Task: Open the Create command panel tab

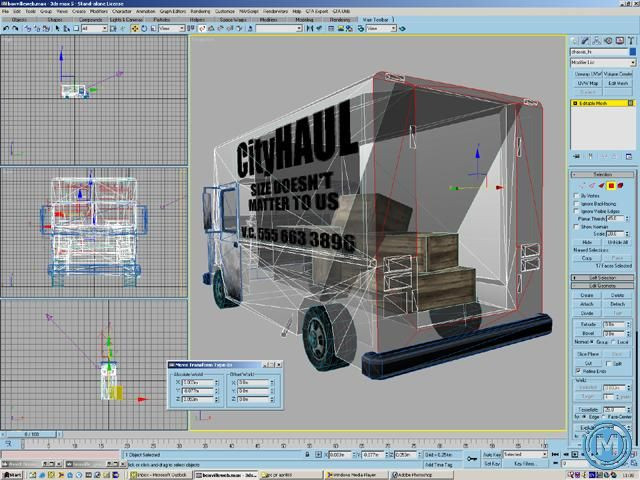Action: (574, 40)
